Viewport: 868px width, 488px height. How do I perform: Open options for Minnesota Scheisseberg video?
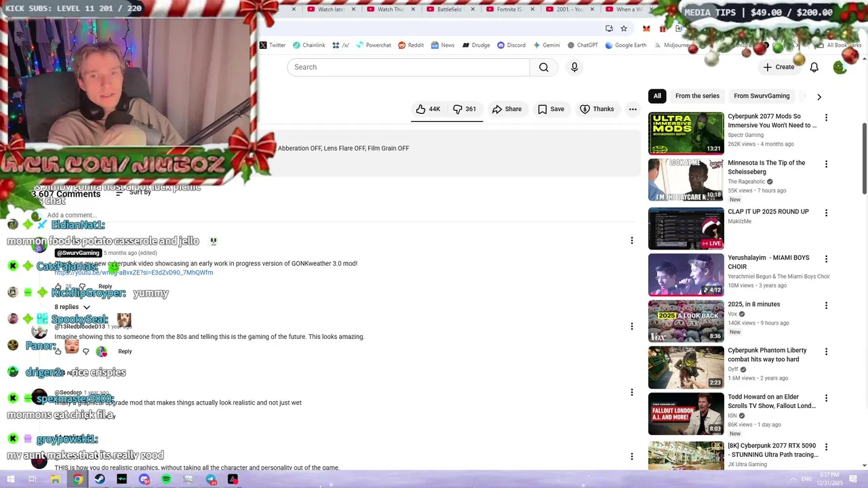[826, 164]
